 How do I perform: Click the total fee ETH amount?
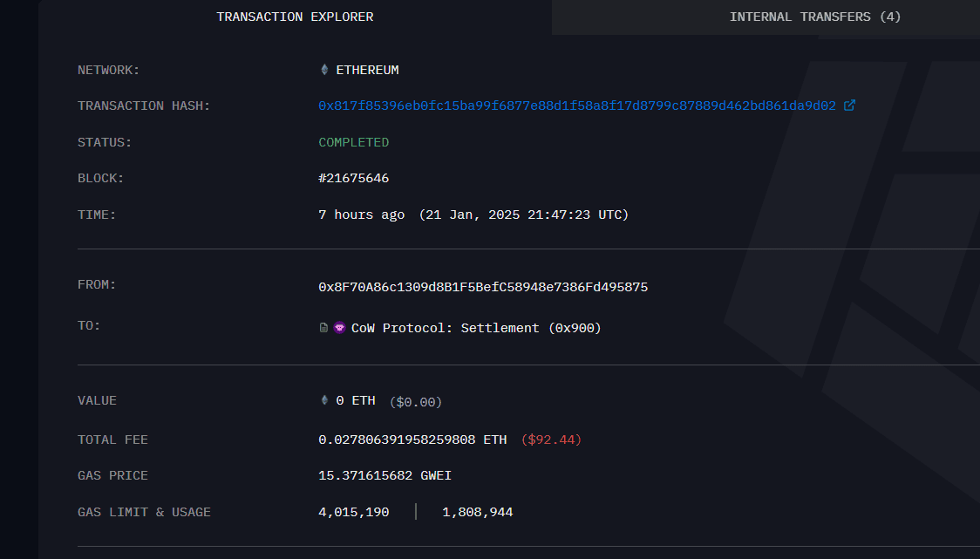[412, 440]
